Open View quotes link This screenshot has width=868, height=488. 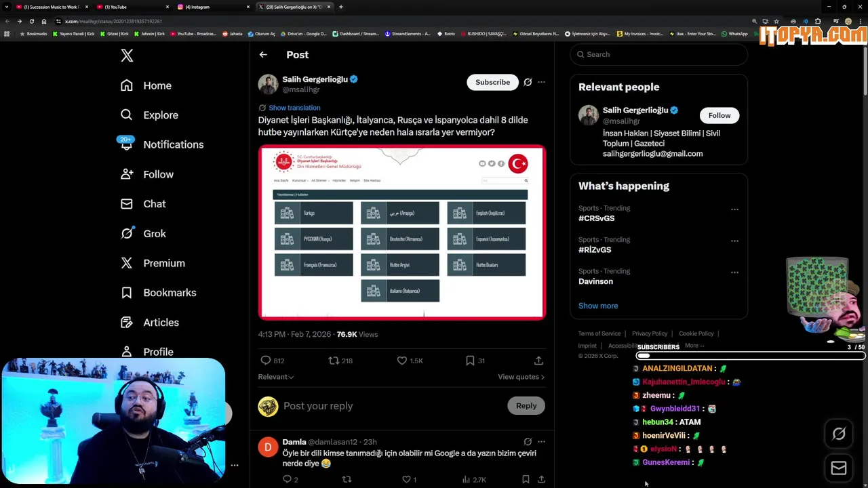click(x=521, y=377)
